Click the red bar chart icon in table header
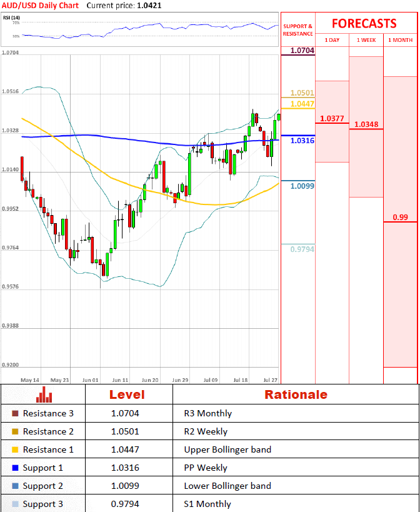 [x=44, y=394]
